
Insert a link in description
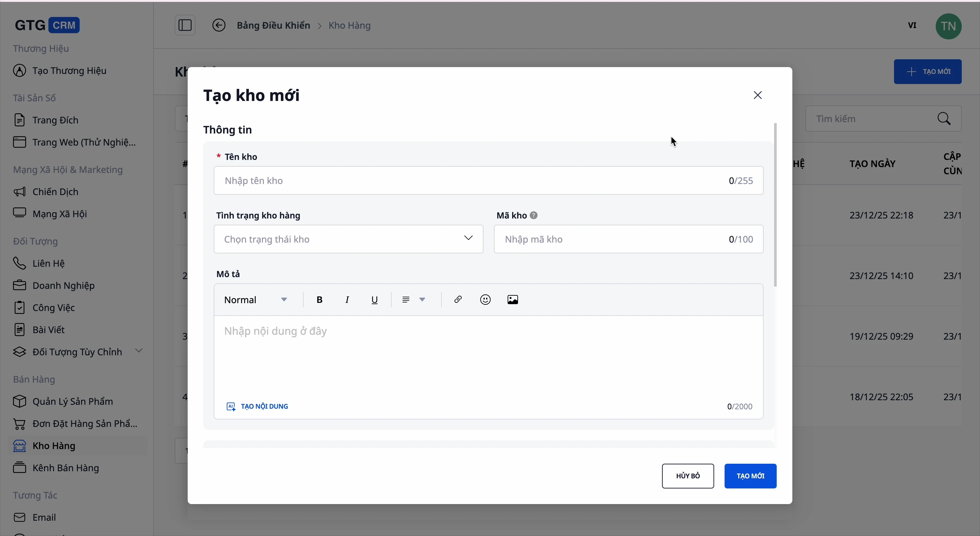458,300
